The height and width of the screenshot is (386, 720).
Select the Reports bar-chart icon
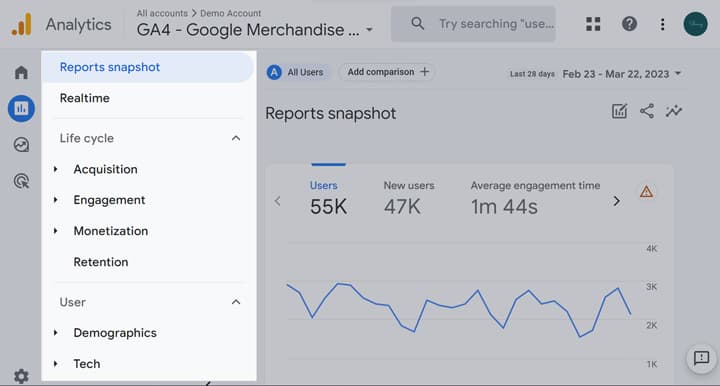coord(21,108)
